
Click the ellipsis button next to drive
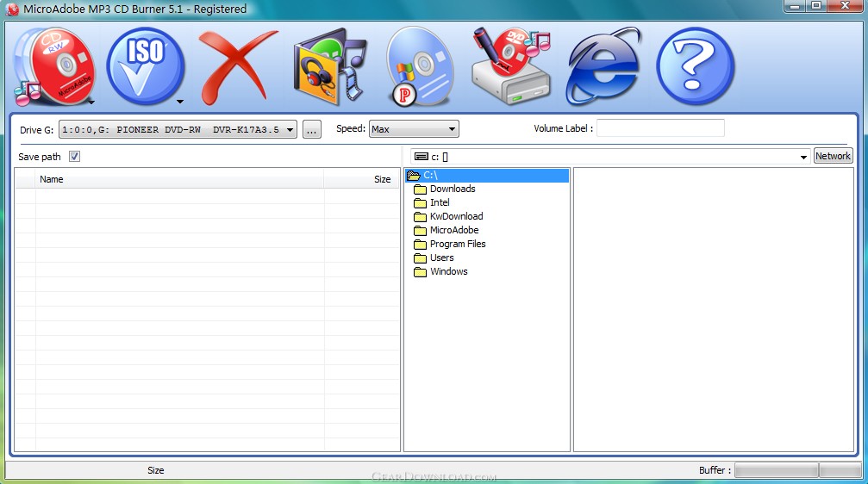pyautogui.click(x=312, y=129)
